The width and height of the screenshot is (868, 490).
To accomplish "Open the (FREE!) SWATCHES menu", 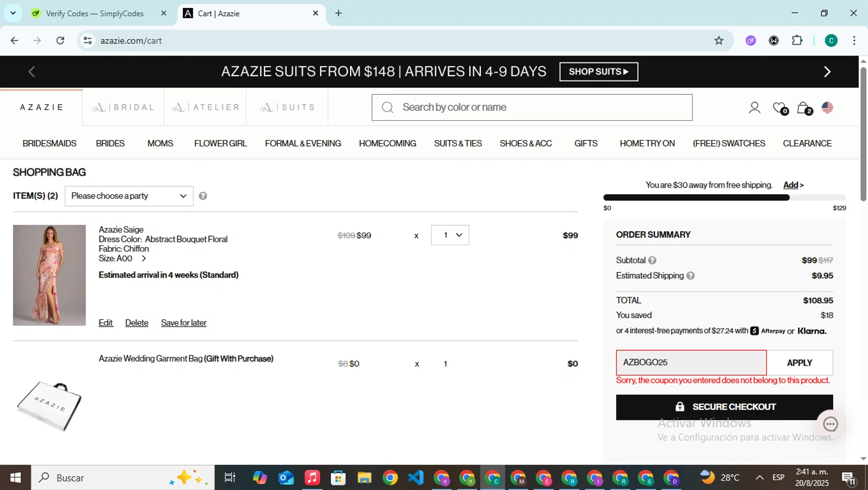I will tap(729, 143).
